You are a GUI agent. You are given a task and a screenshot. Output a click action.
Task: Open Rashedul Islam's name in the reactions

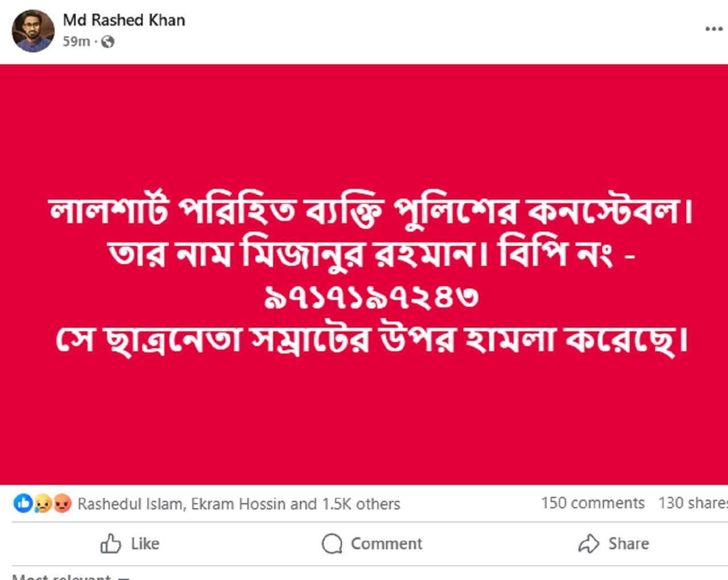(x=130, y=504)
